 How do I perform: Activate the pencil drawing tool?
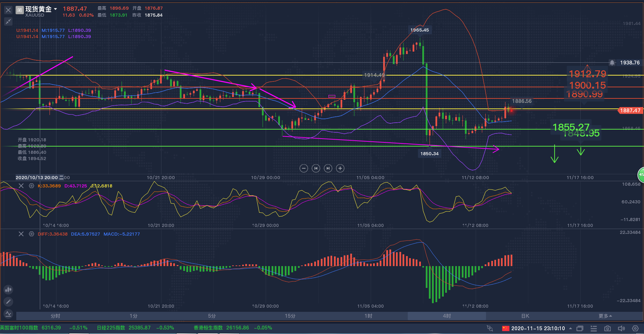coord(8,302)
